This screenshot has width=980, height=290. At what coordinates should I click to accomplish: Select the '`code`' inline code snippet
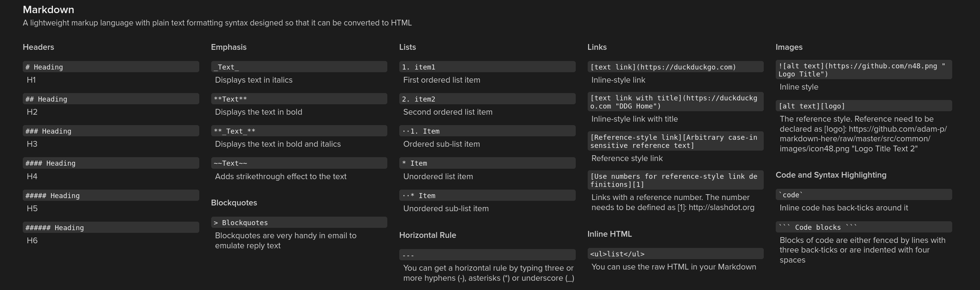pyautogui.click(x=864, y=195)
